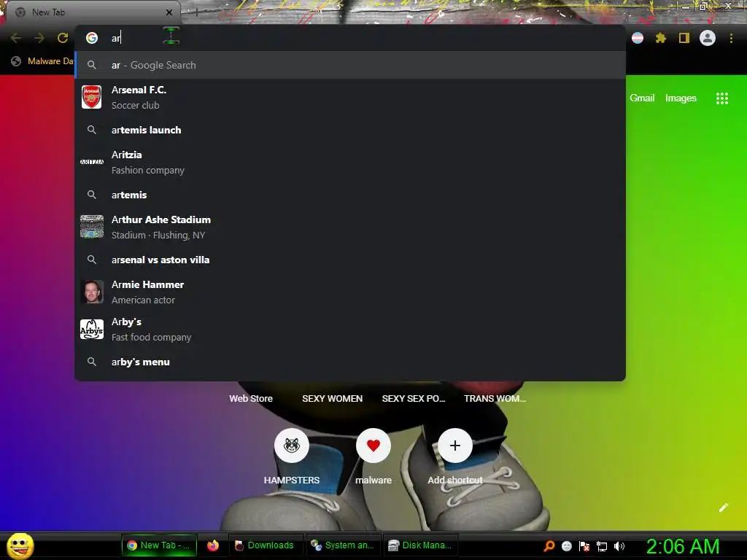Click the browser Forward arrow
The width and height of the screenshot is (747, 560).
click(x=39, y=38)
